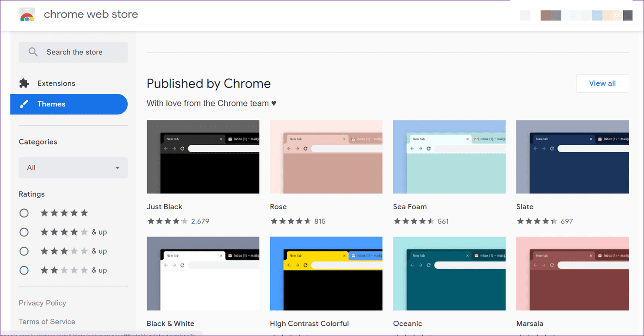The height and width of the screenshot is (336, 644).
Task: Focus the Search the store field
Action: [73, 52]
